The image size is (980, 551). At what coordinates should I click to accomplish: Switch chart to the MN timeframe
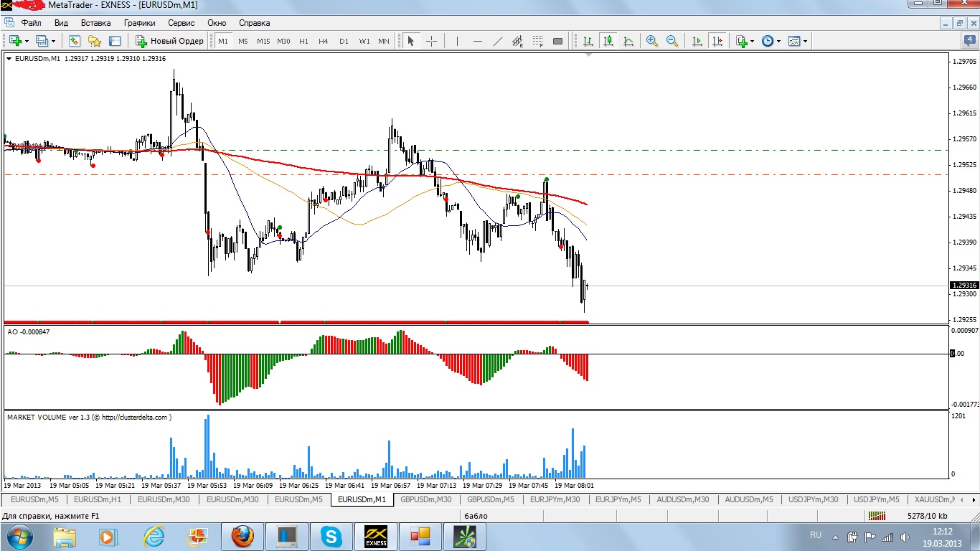tap(384, 41)
